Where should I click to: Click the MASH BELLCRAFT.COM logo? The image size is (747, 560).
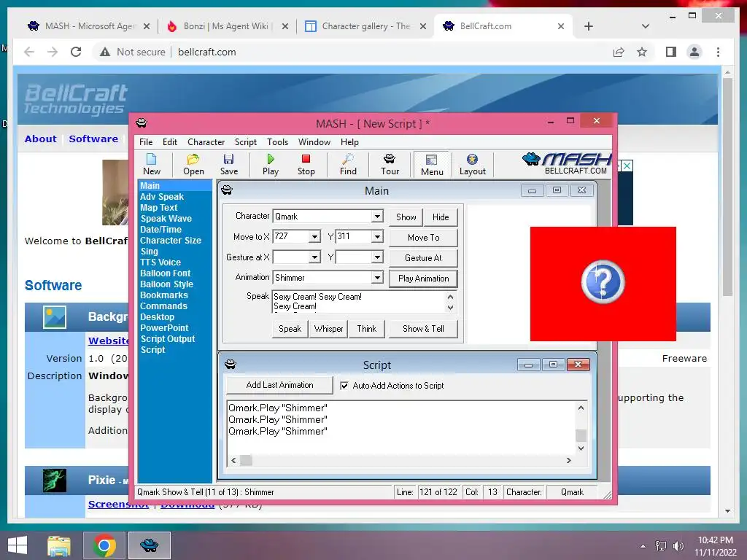(x=567, y=163)
